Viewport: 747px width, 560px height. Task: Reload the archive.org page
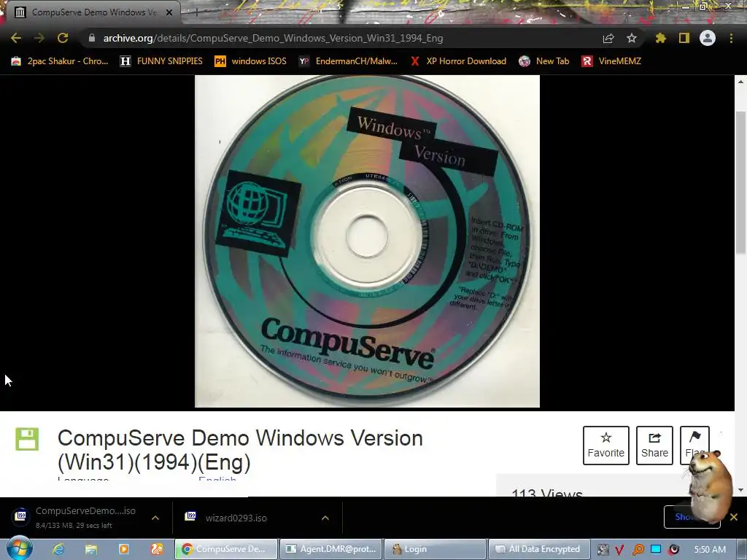click(63, 38)
